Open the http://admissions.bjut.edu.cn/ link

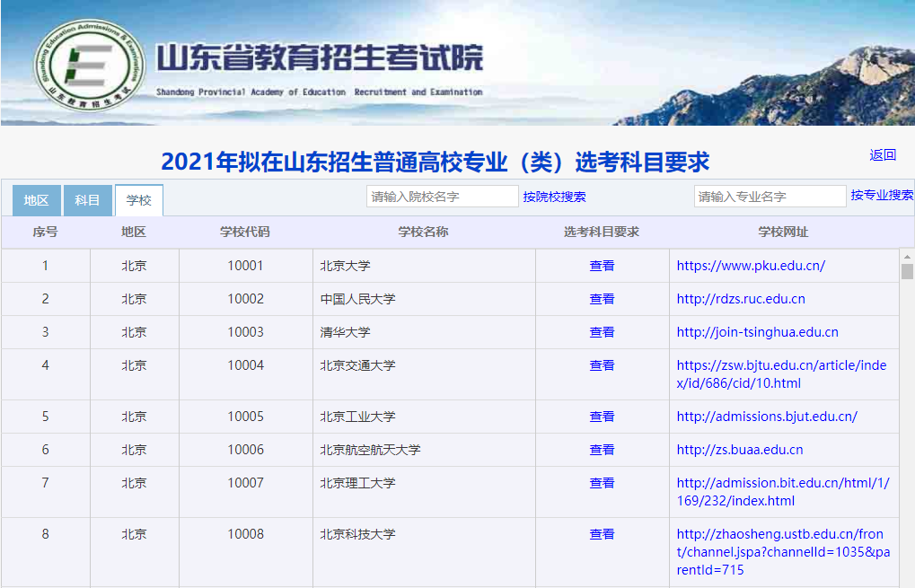(767, 417)
